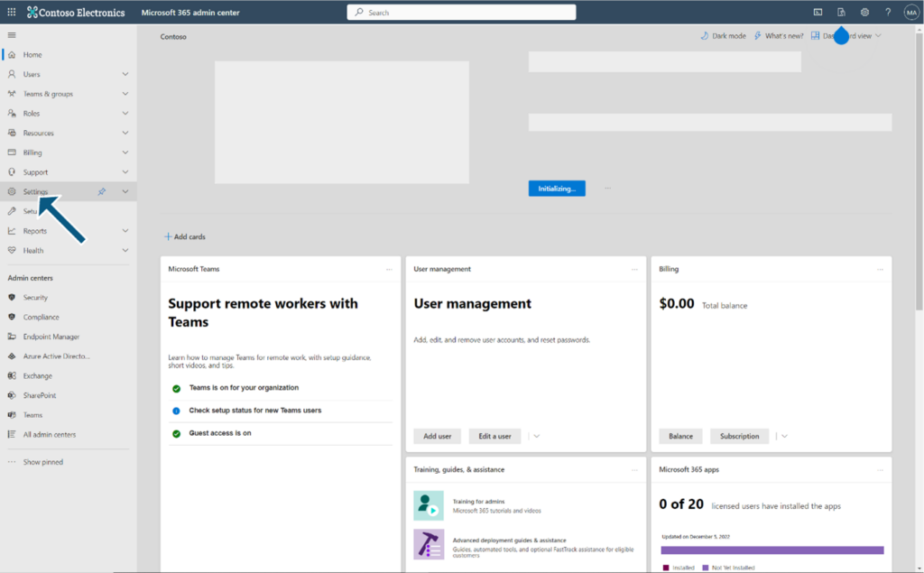
Task: Open the MA account avatar
Action: tap(911, 12)
